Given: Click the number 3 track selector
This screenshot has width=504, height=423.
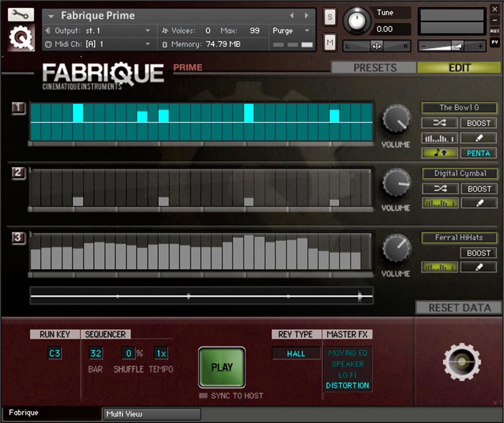Looking at the screenshot, I should click(18, 238).
